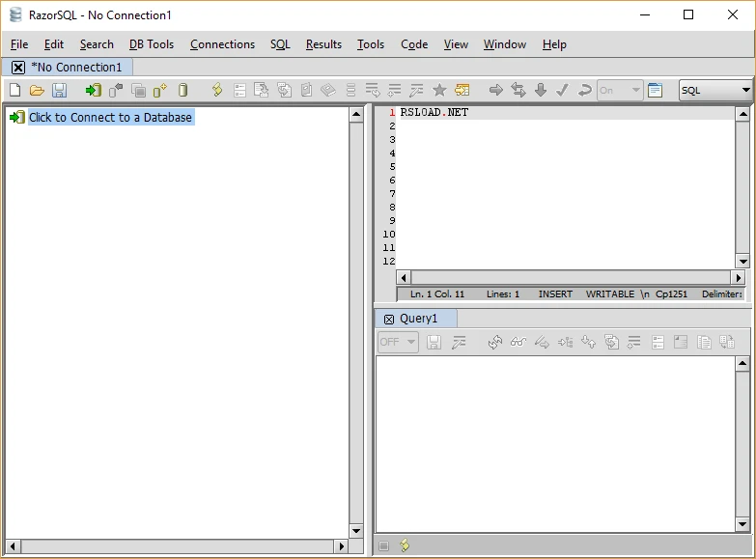Screen dimensions: 756x559
Task: Click the star favorites icon
Action: (x=439, y=90)
